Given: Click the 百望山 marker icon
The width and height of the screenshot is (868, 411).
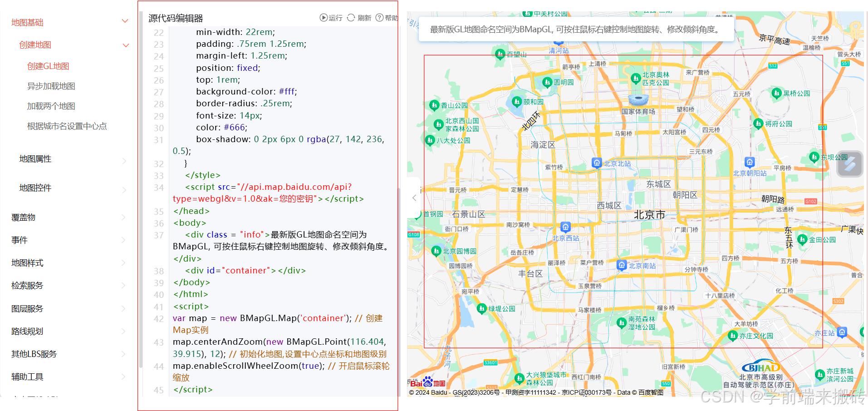Looking at the screenshot, I should click(500, 54).
